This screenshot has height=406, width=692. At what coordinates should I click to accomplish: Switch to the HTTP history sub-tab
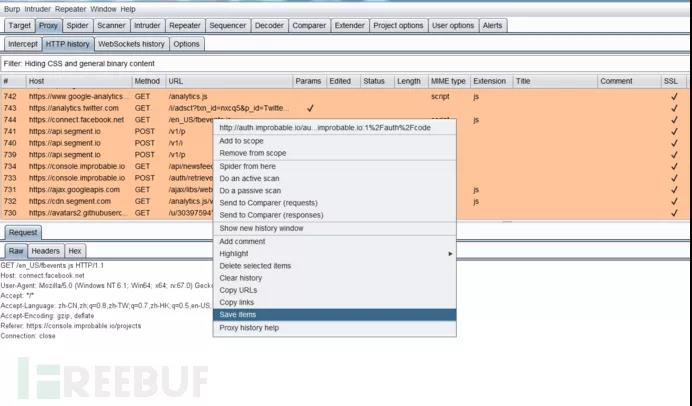(x=68, y=44)
